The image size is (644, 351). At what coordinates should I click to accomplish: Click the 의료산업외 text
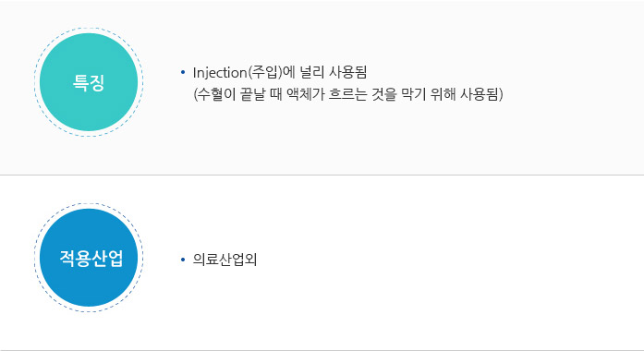pyautogui.click(x=225, y=260)
